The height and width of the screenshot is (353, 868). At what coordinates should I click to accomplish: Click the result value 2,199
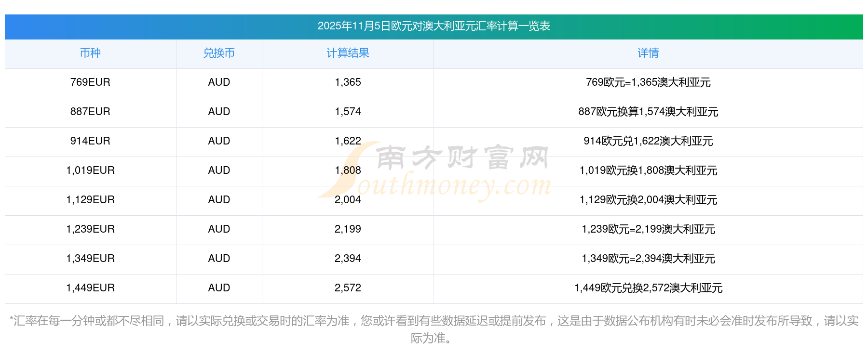(x=348, y=229)
